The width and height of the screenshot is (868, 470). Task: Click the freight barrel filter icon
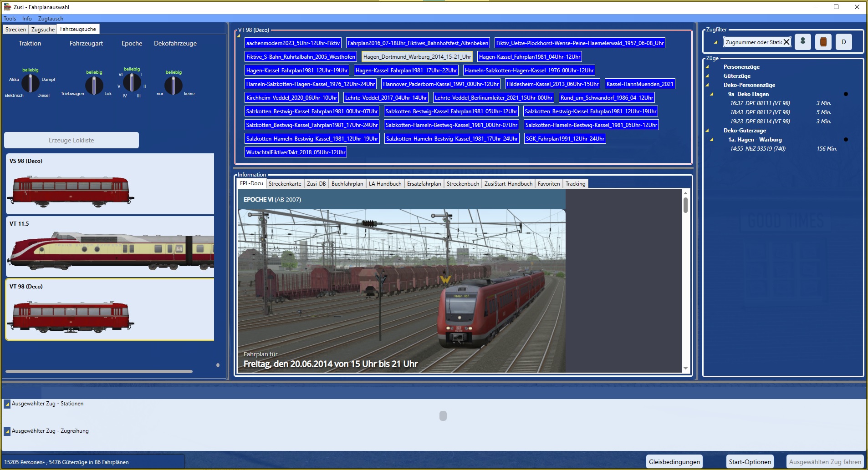[823, 42]
